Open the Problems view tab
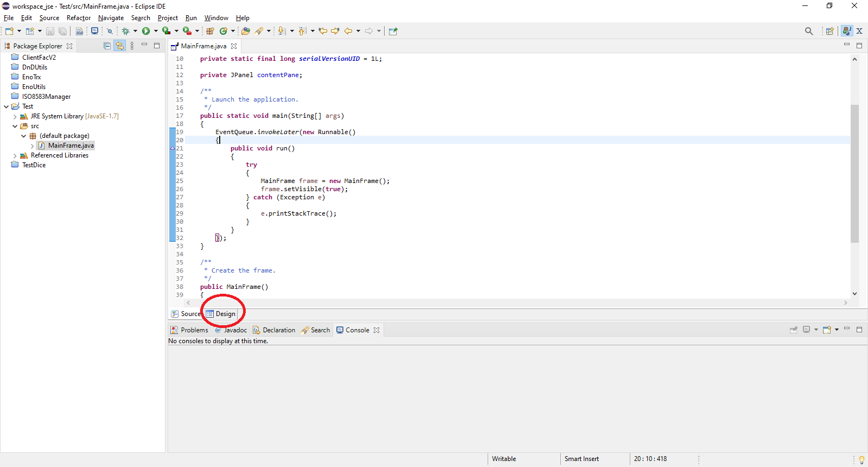 [x=189, y=330]
